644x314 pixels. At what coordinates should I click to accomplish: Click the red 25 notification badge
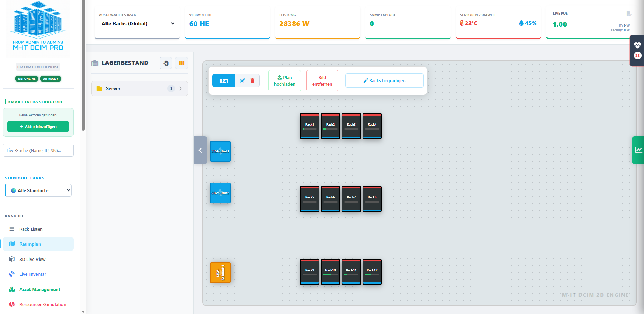click(x=637, y=56)
